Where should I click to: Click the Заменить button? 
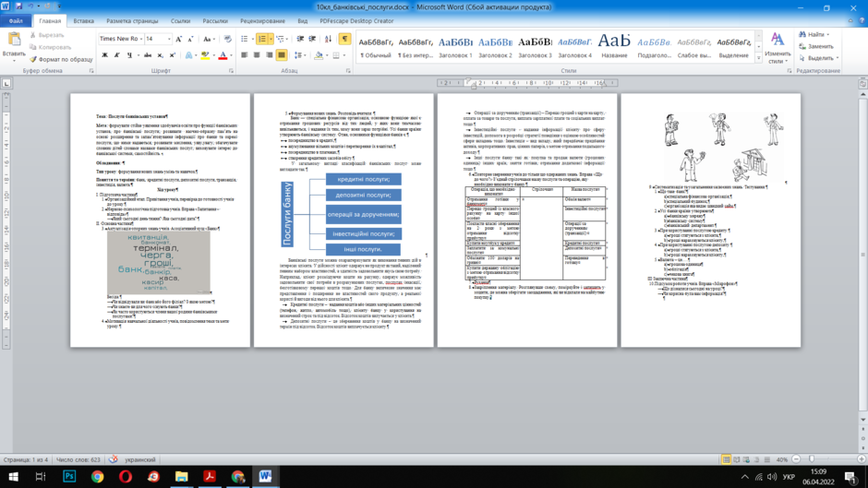(817, 46)
